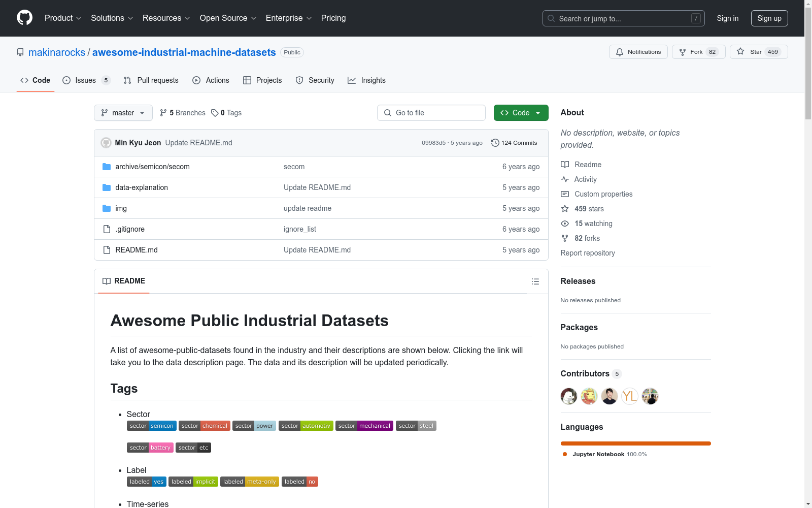Switch to the Security tab
The height and width of the screenshot is (508, 812).
(x=315, y=80)
